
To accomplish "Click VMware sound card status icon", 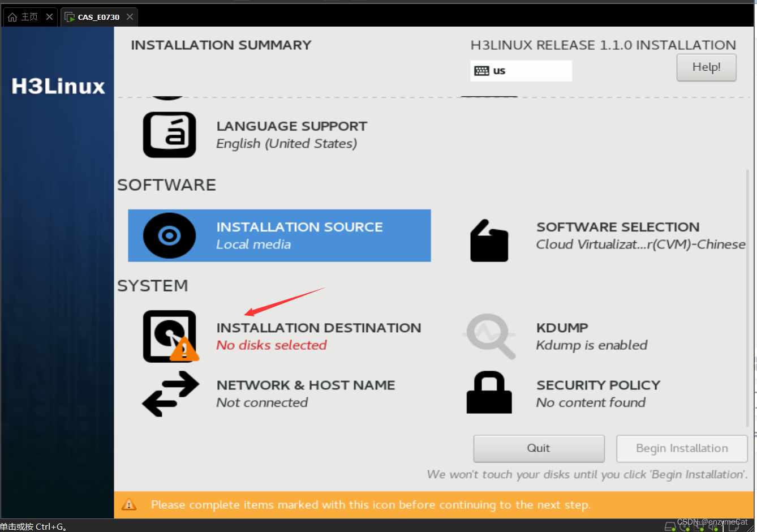I will pyautogui.click(x=715, y=527).
